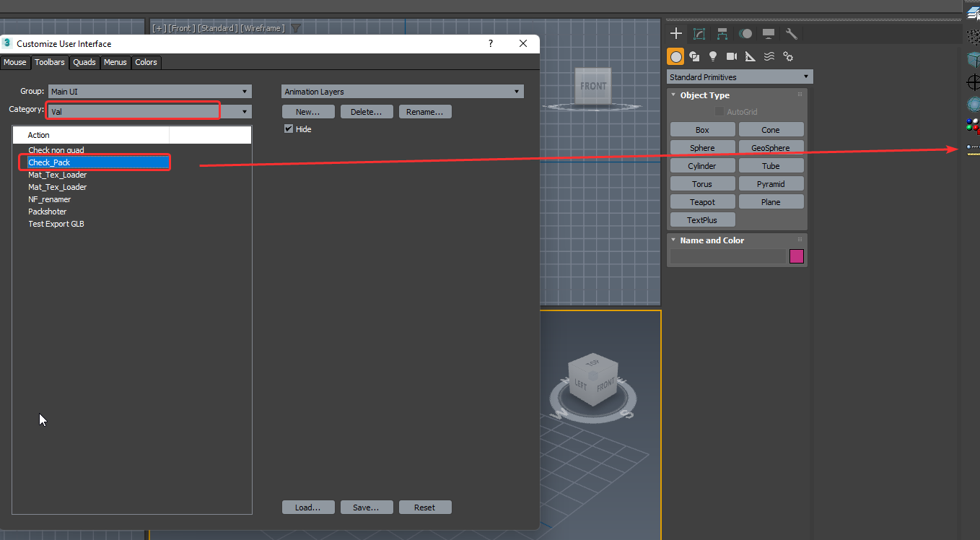Click the colored spheres icon on the right toolbar
The height and width of the screenshot is (540, 980).
tap(974, 126)
